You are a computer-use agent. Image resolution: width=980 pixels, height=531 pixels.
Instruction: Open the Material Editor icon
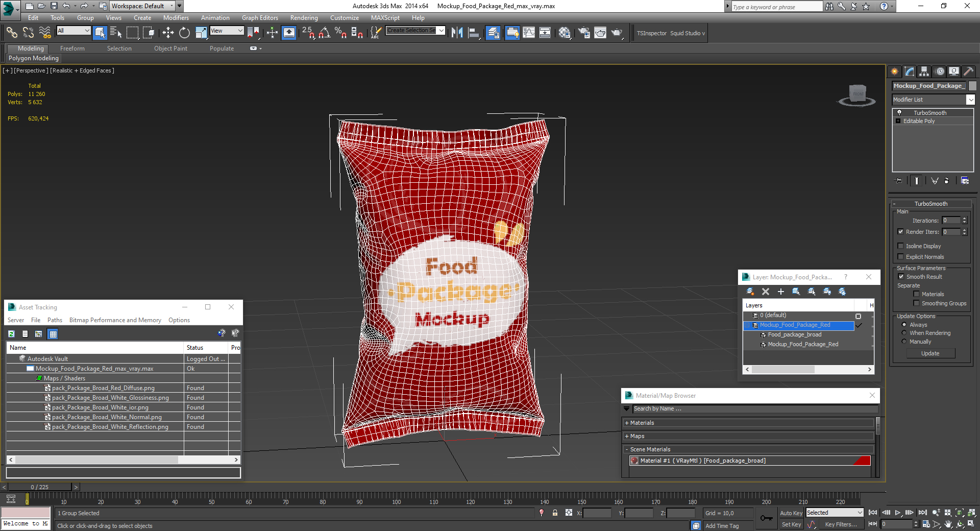coord(564,33)
